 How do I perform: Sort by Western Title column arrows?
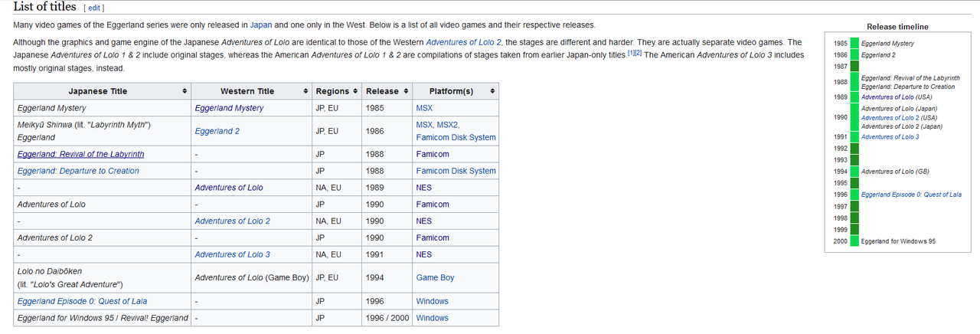point(305,91)
